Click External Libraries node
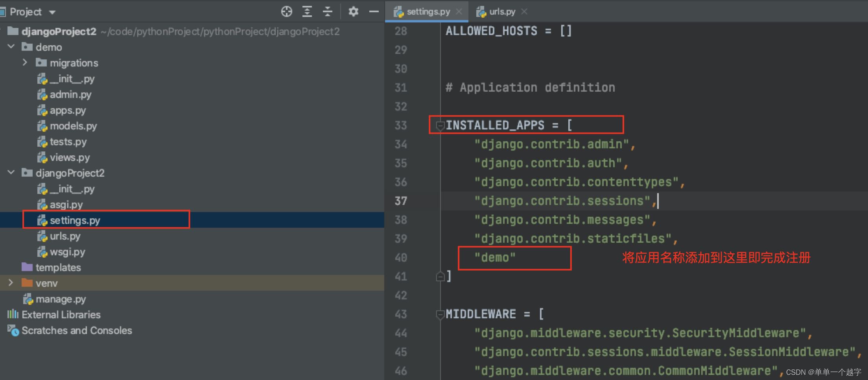Viewport: 868px width, 380px height. (54, 315)
